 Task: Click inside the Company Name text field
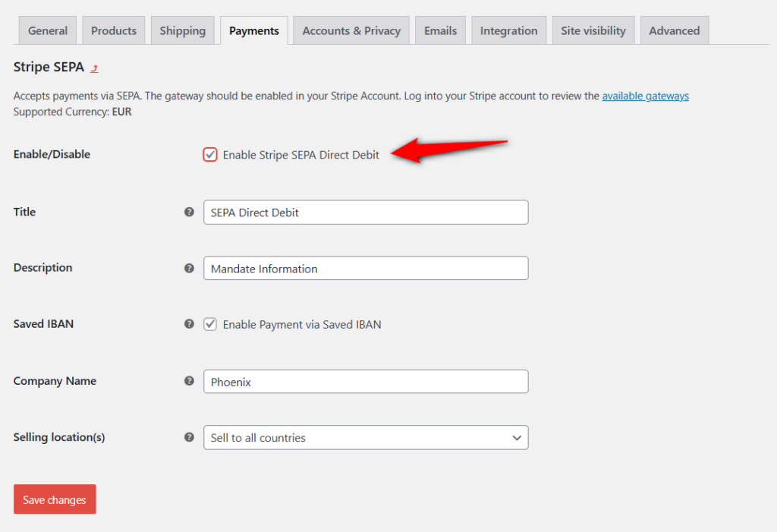[x=365, y=381]
